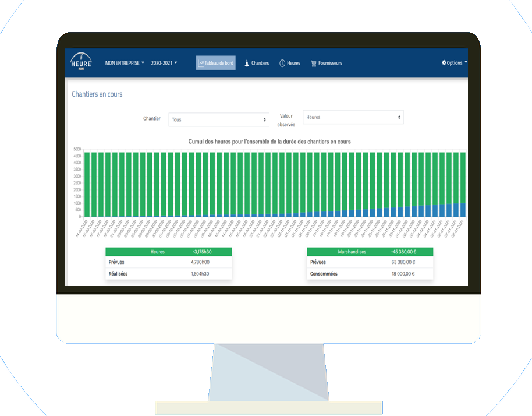532x416 pixels.
Task: Click the chart title starting 'Cumul des heures'
Action: point(269,142)
